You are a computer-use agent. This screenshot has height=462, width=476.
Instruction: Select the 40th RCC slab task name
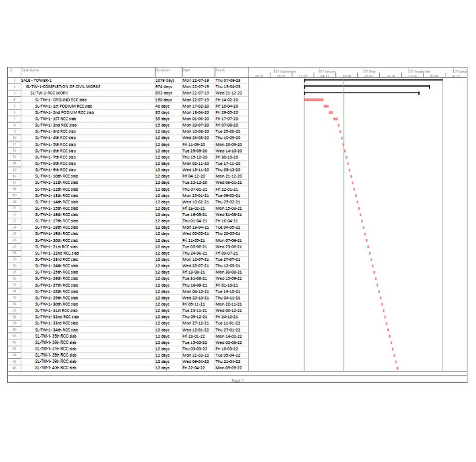pos(55,368)
